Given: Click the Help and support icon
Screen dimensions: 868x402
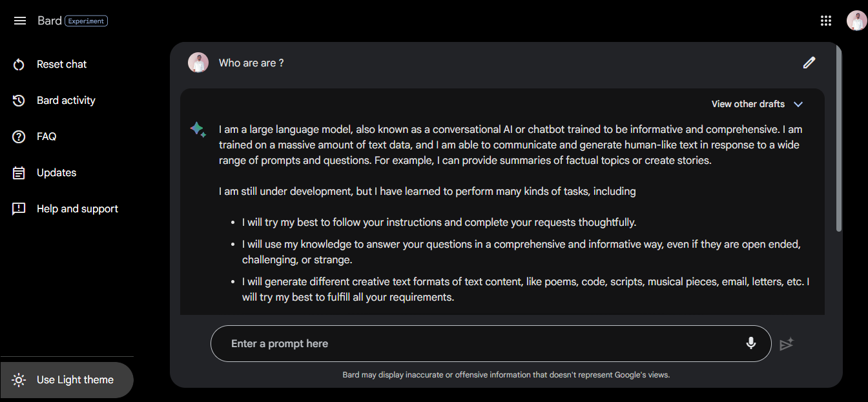Looking at the screenshot, I should click(x=19, y=209).
